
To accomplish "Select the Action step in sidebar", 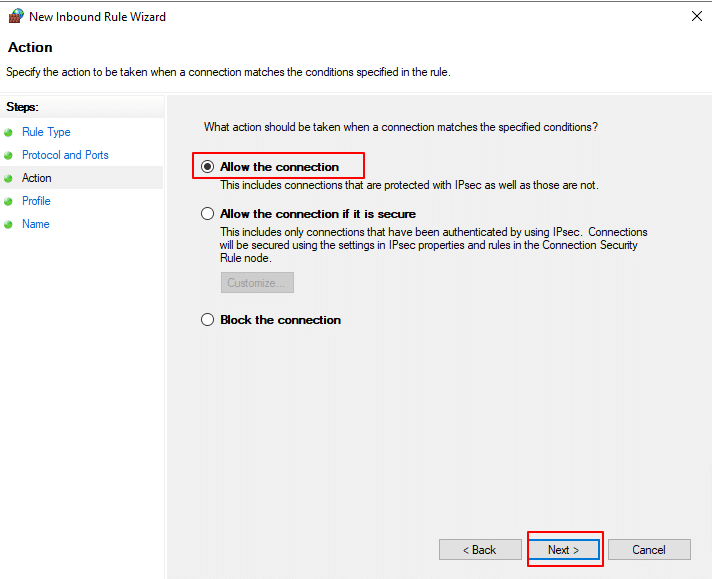I will (37, 178).
